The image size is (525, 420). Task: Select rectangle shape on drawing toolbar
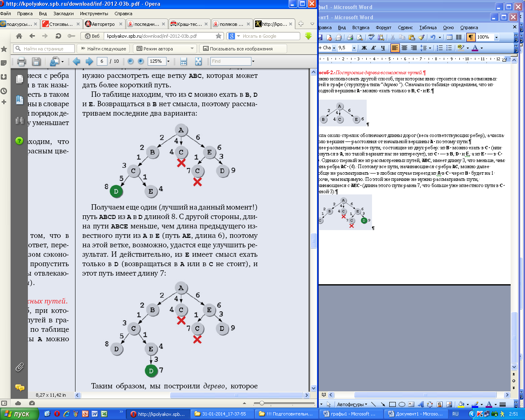393,404
